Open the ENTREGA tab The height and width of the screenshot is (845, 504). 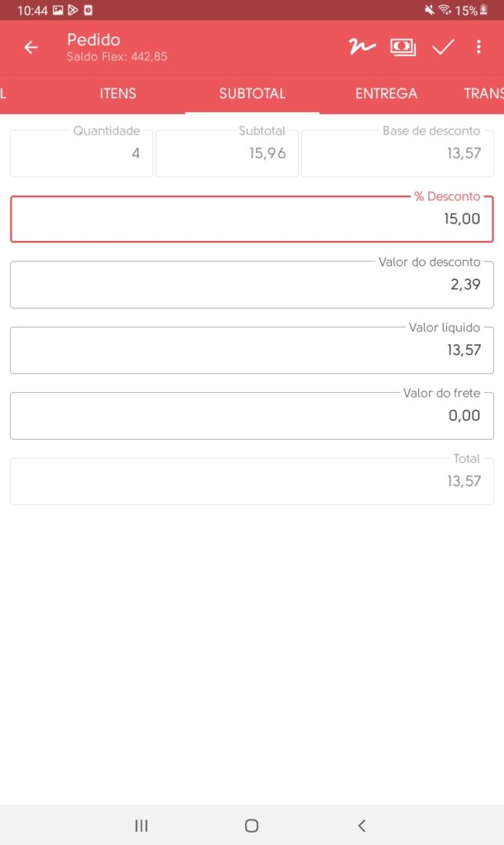pyautogui.click(x=386, y=93)
